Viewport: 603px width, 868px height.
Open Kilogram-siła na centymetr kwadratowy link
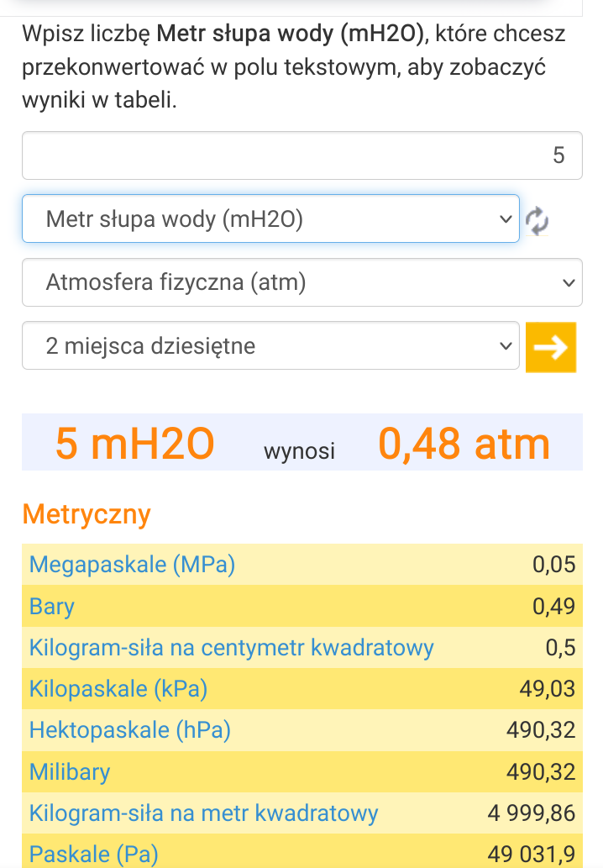coord(232,648)
